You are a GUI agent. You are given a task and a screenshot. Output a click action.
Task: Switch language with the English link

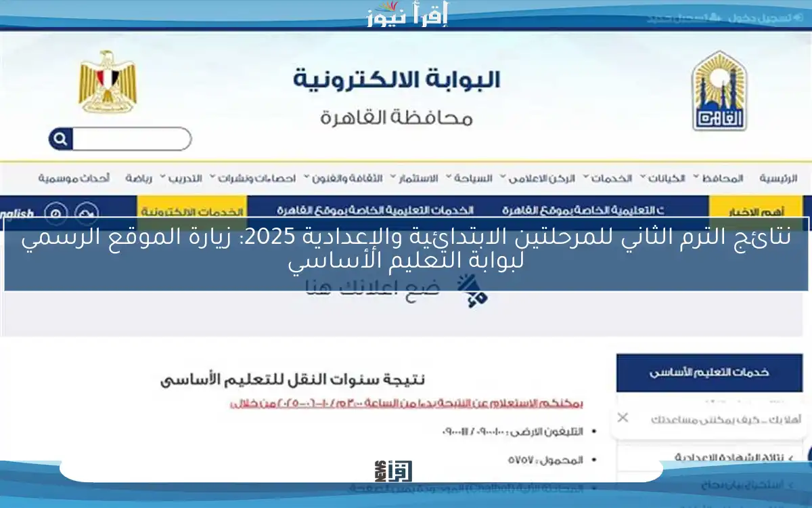pyautogui.click(x=18, y=213)
